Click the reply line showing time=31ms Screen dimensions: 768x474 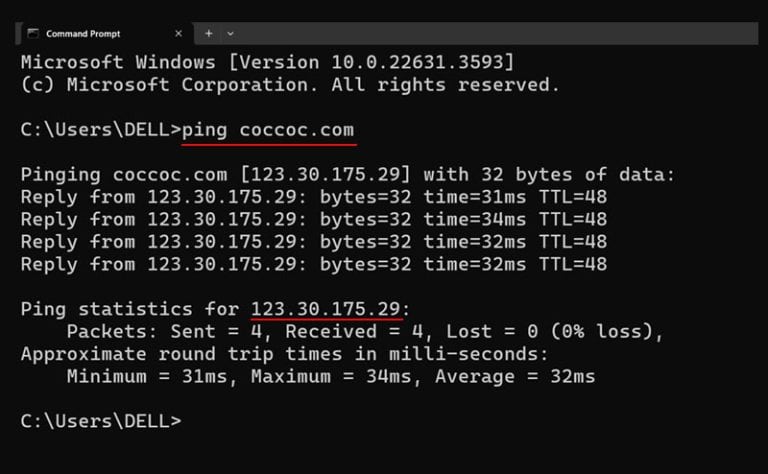314,197
